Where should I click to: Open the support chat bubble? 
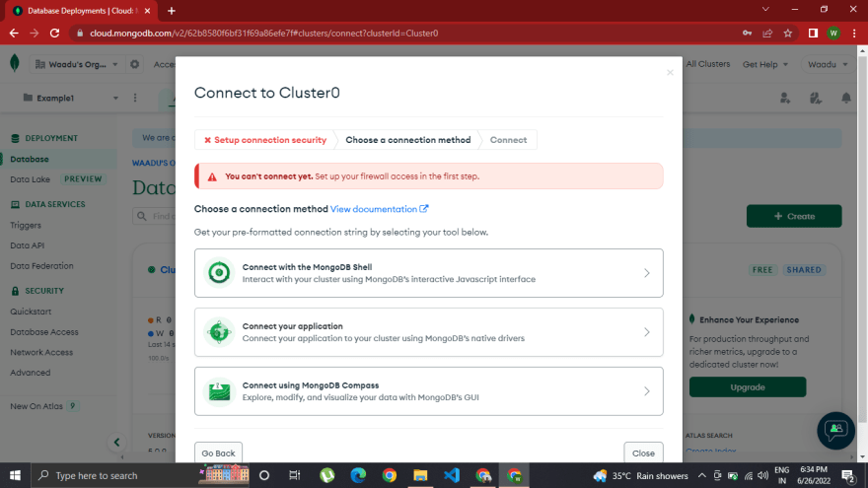pos(835,430)
